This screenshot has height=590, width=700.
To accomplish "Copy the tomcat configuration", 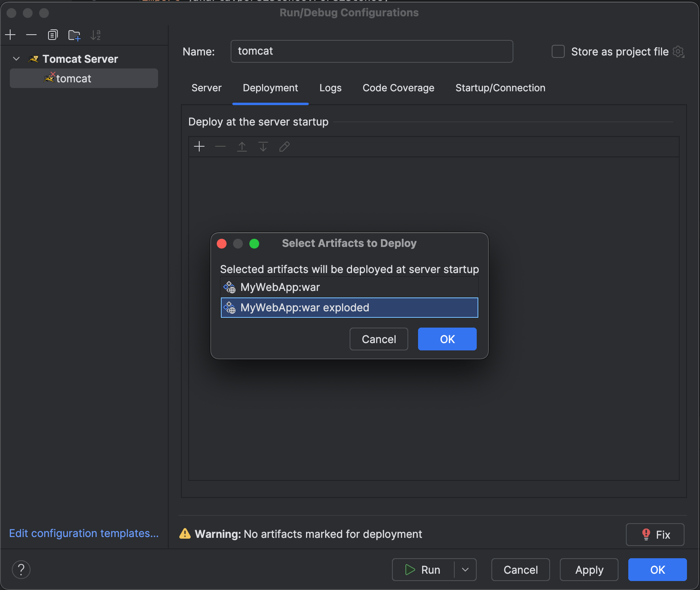I will (53, 35).
